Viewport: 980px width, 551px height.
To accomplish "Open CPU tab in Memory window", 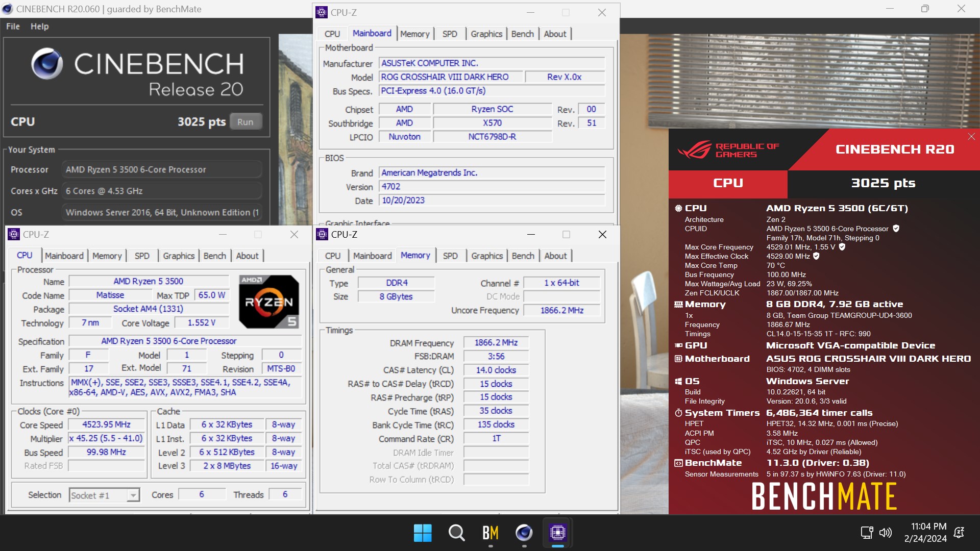I will click(333, 256).
